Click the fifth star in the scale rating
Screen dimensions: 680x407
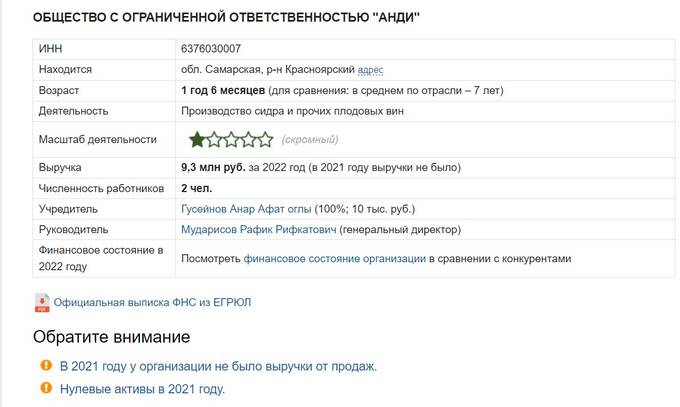pos(265,139)
